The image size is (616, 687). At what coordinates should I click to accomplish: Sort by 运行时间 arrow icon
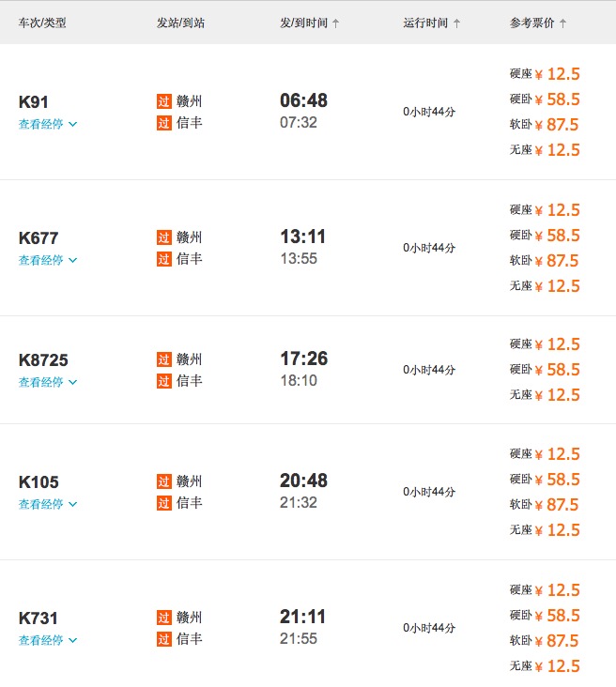coord(457,23)
